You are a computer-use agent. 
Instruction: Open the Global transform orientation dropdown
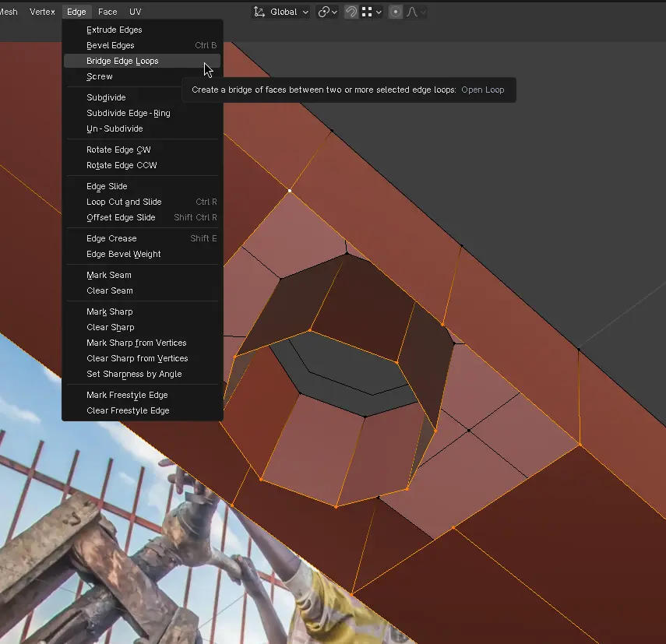tap(280, 12)
